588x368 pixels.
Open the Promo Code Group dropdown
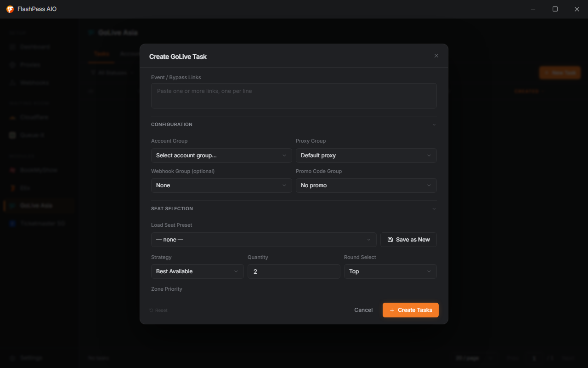click(366, 185)
